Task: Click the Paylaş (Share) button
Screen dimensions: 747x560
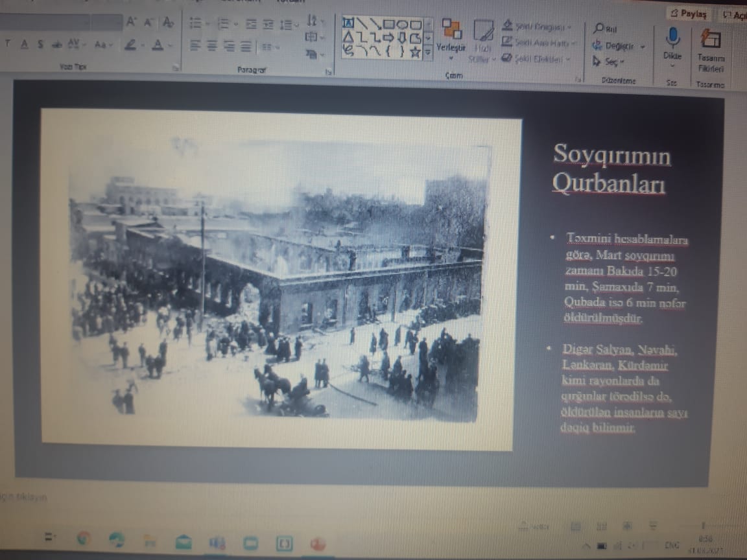Action: click(689, 14)
